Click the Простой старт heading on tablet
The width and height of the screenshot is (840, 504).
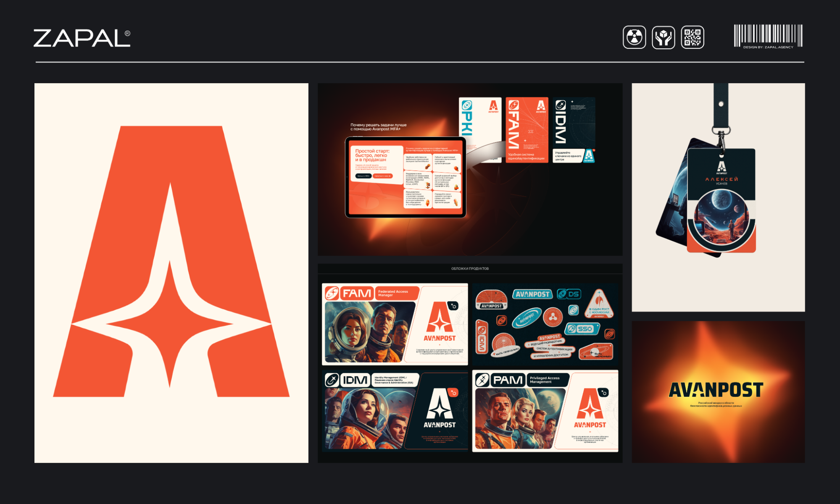click(372, 155)
